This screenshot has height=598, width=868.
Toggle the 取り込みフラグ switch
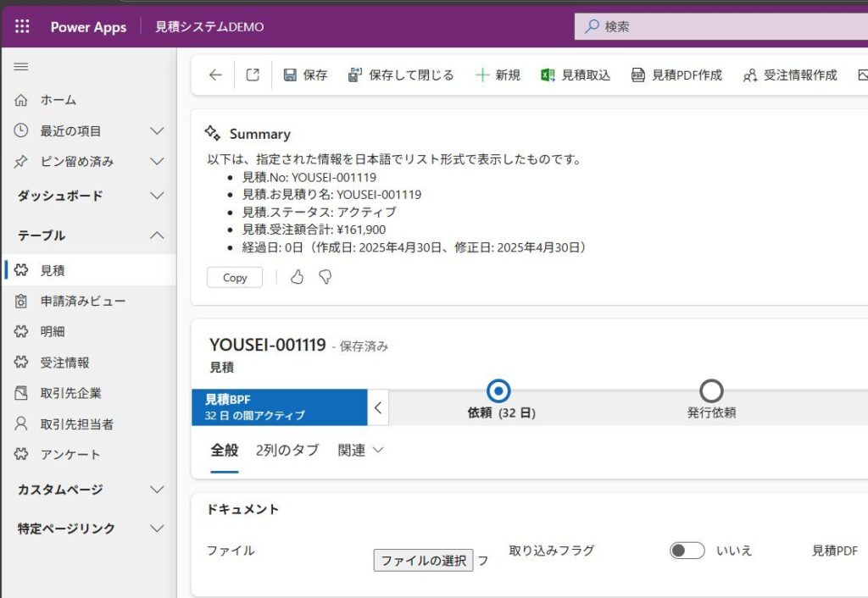coord(687,551)
